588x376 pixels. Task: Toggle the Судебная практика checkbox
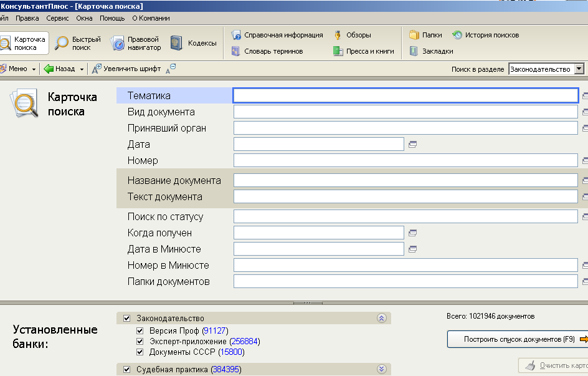point(126,369)
